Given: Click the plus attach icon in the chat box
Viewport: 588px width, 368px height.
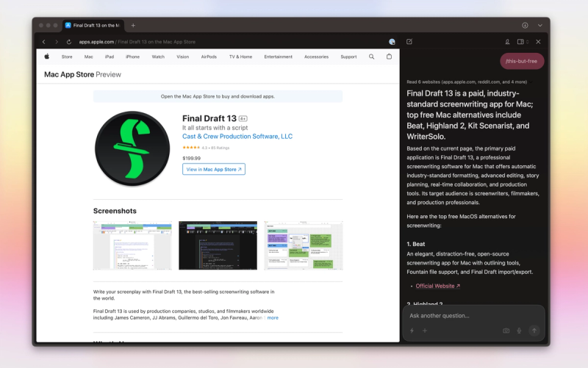Looking at the screenshot, I should point(425,331).
